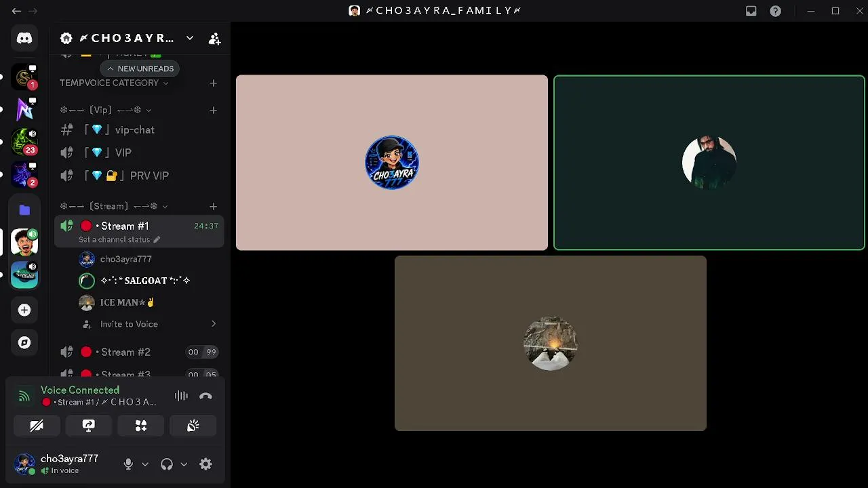Click the voice connection signal icon
This screenshot has height=488, width=868.
coord(24,396)
